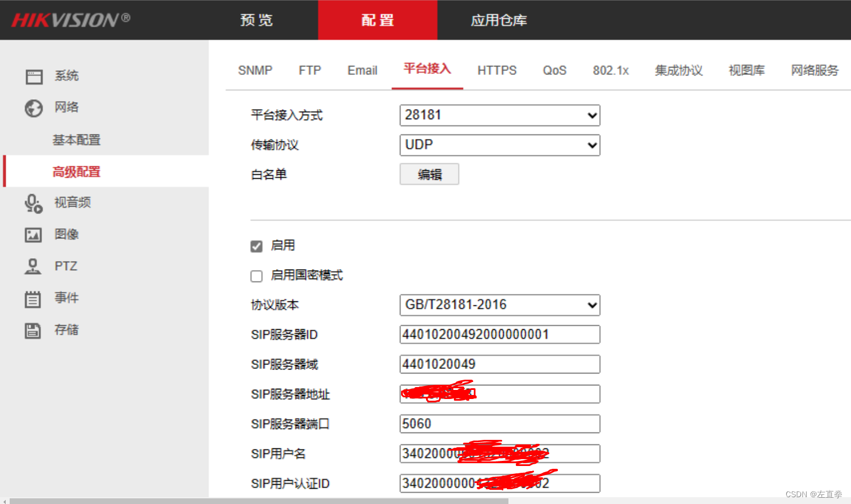Click the SIP服务器域 input field
The height and width of the screenshot is (504, 851).
click(500, 364)
